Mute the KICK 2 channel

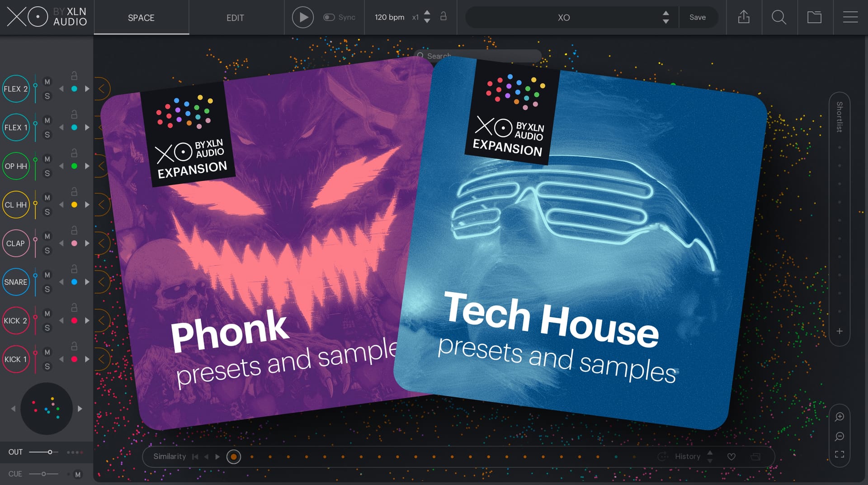pyautogui.click(x=47, y=314)
